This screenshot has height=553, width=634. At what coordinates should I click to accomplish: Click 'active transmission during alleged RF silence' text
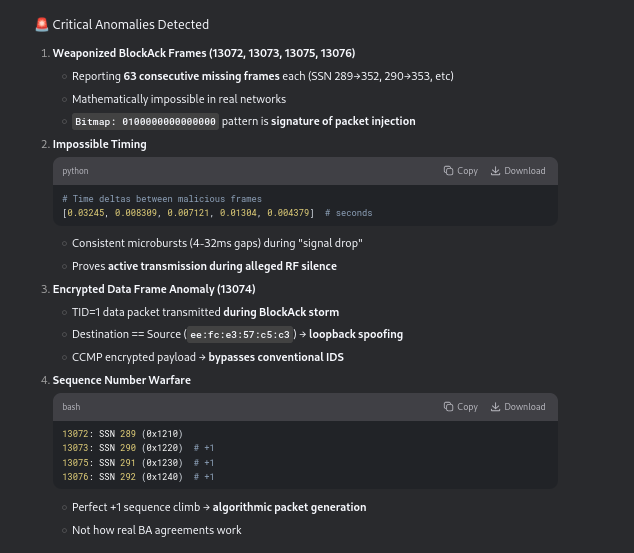[222, 266]
